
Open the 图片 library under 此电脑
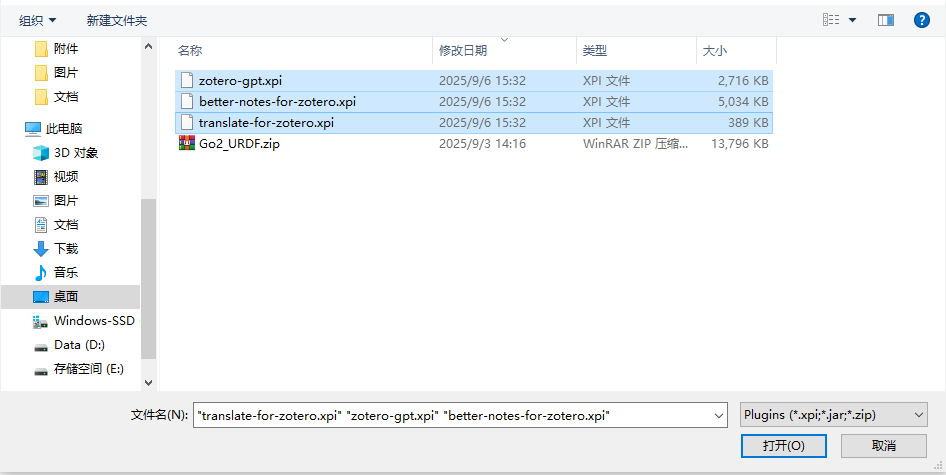66,200
